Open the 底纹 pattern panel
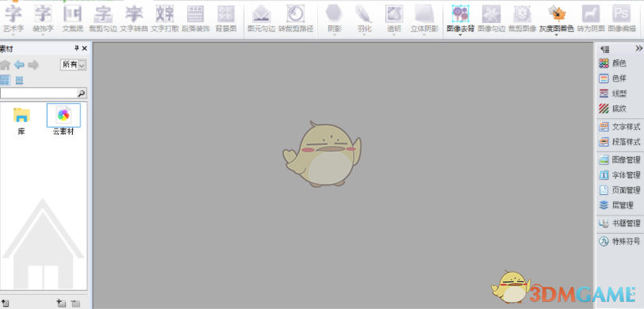Viewport: 644px width, 309px height. (612, 109)
